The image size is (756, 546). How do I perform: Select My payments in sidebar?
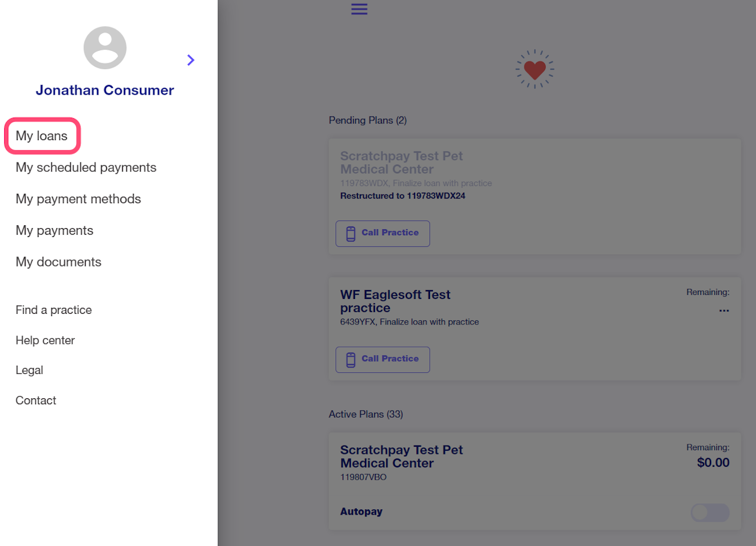(55, 230)
